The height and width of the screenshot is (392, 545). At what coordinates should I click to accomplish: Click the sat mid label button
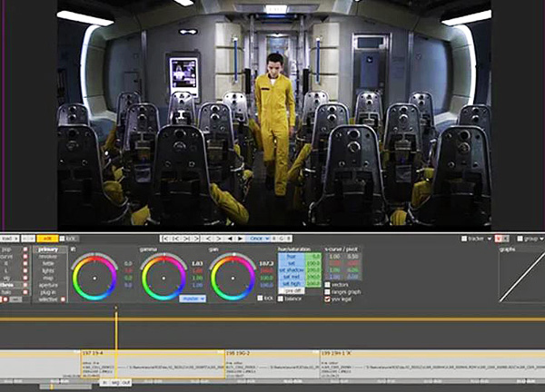pyautogui.click(x=292, y=277)
